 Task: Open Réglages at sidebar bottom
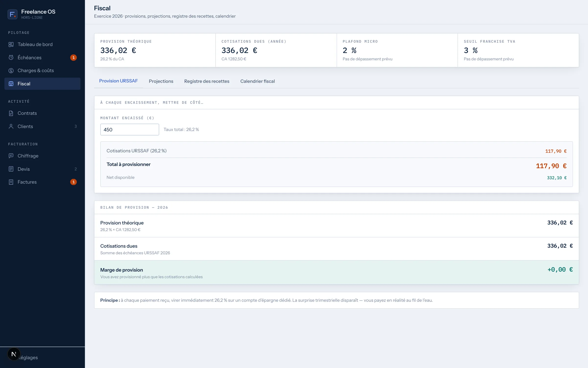pyautogui.click(x=42, y=357)
